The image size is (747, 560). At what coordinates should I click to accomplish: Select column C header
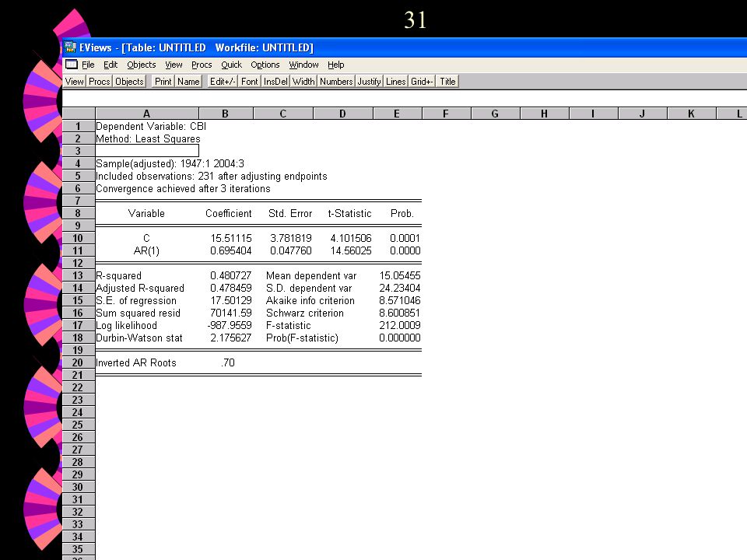283,114
